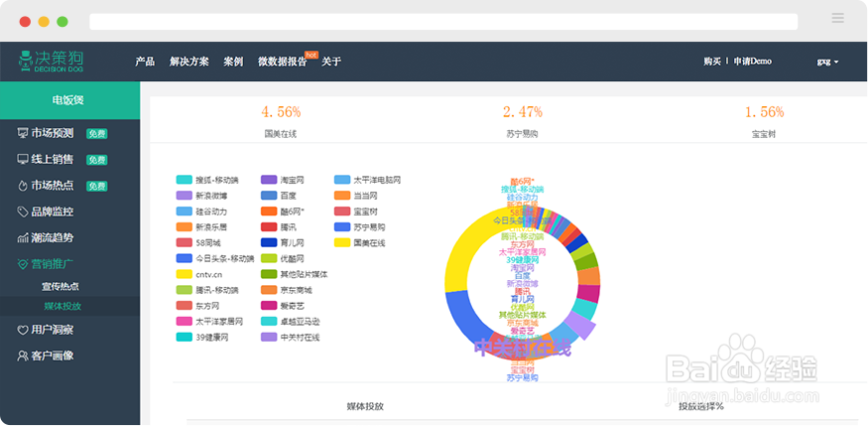
Task: Click the monitor icon beside 市场预测
Action: coord(23,133)
